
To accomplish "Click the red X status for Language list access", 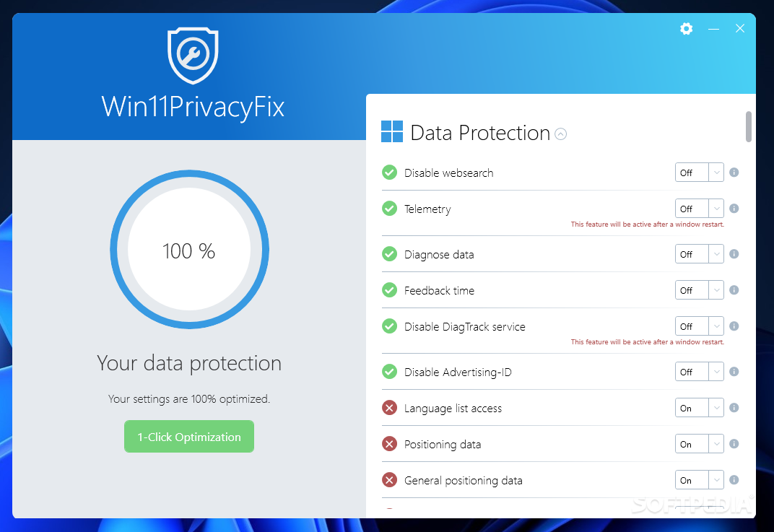I will (389, 408).
